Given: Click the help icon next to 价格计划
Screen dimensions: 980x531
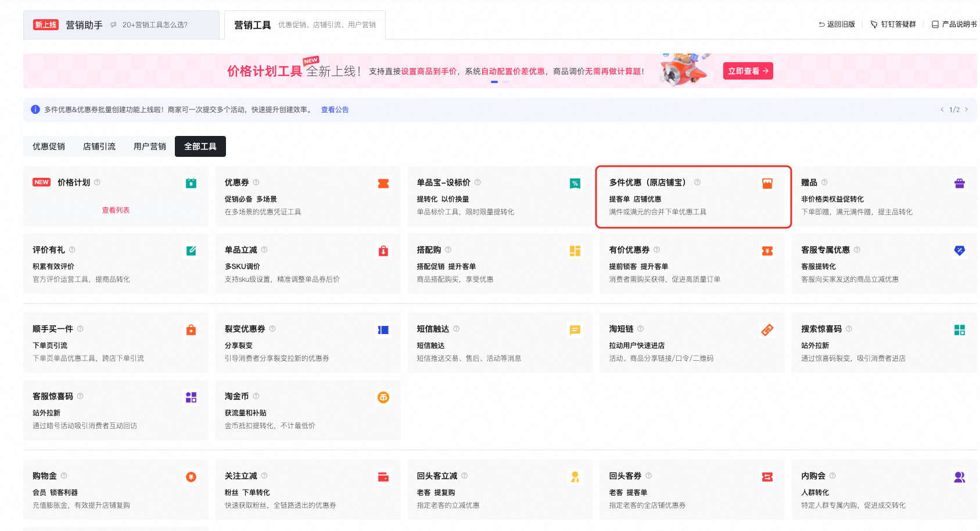Looking at the screenshot, I should click(97, 182).
